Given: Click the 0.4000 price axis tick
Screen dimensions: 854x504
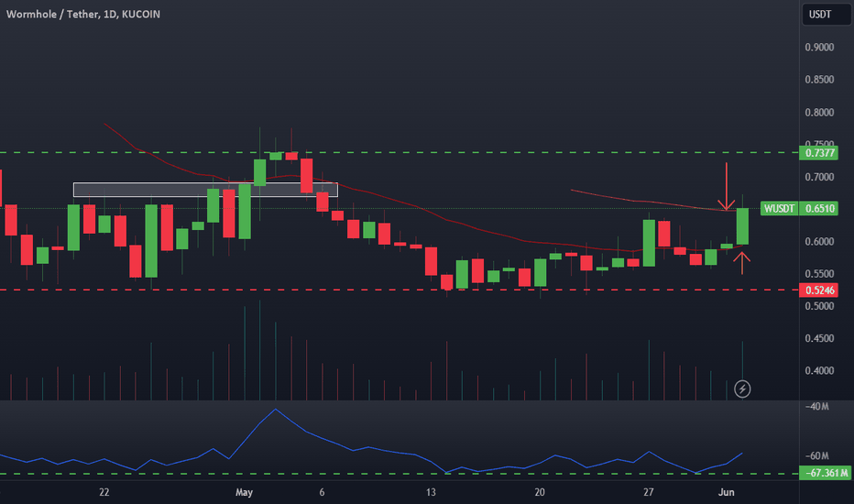Looking at the screenshot, I should tap(819, 370).
